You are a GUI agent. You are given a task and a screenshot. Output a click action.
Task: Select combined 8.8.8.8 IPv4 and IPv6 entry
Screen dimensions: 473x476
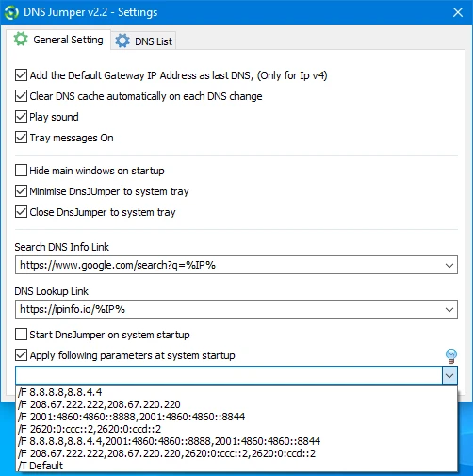(x=236, y=441)
